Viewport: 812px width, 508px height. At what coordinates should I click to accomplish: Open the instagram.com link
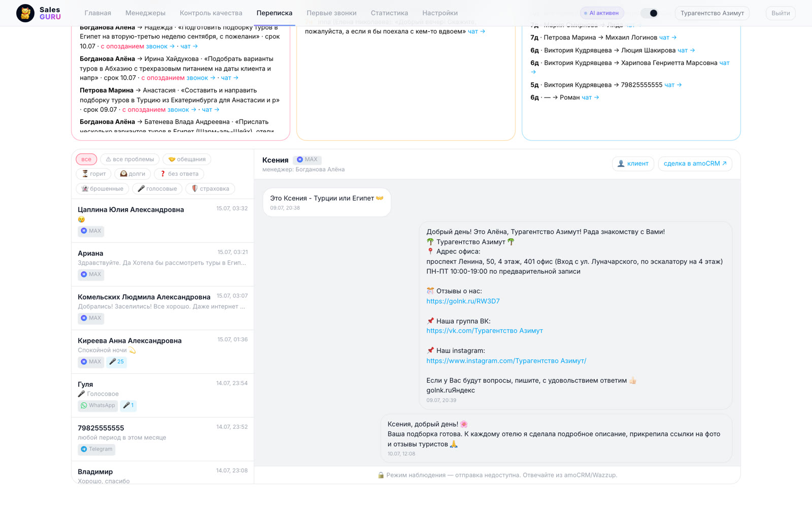506,361
